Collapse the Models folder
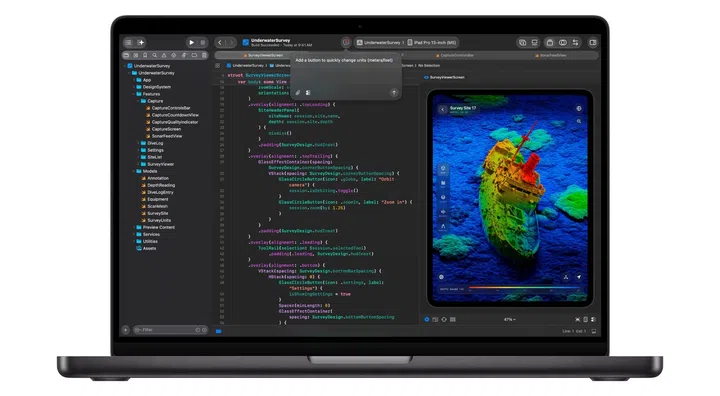The image size is (720, 396). tap(134, 171)
